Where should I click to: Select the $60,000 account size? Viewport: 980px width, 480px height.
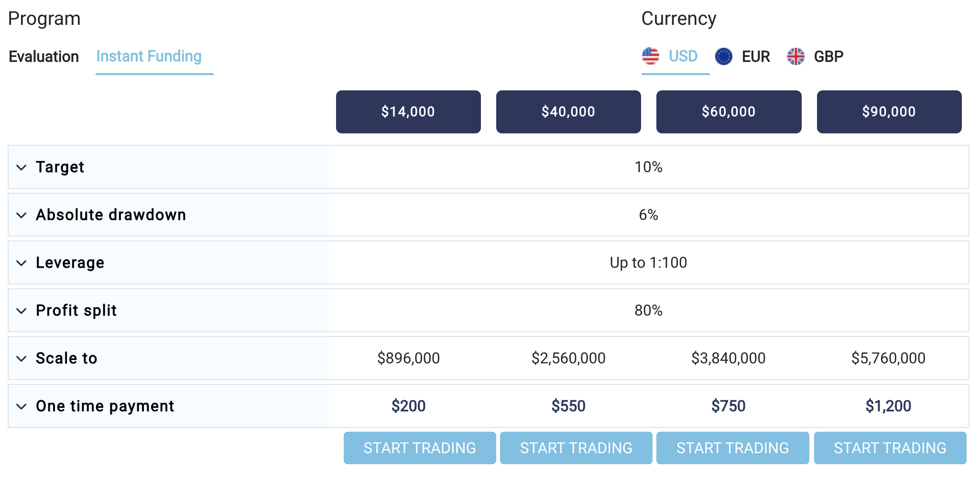(x=729, y=112)
